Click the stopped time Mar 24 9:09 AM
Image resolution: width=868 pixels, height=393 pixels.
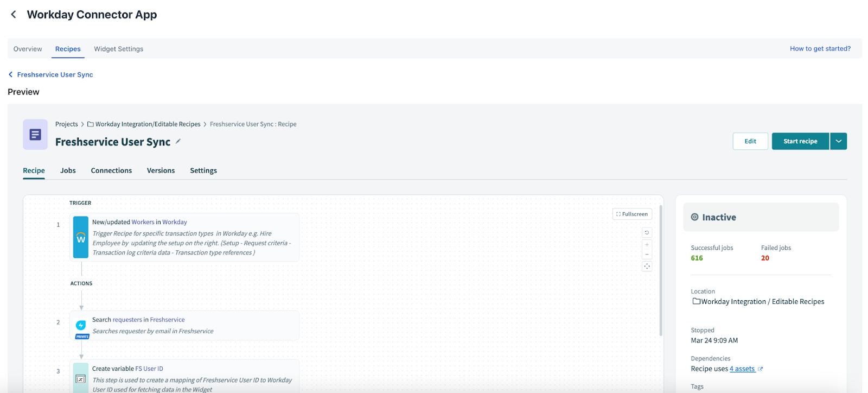pyautogui.click(x=714, y=341)
